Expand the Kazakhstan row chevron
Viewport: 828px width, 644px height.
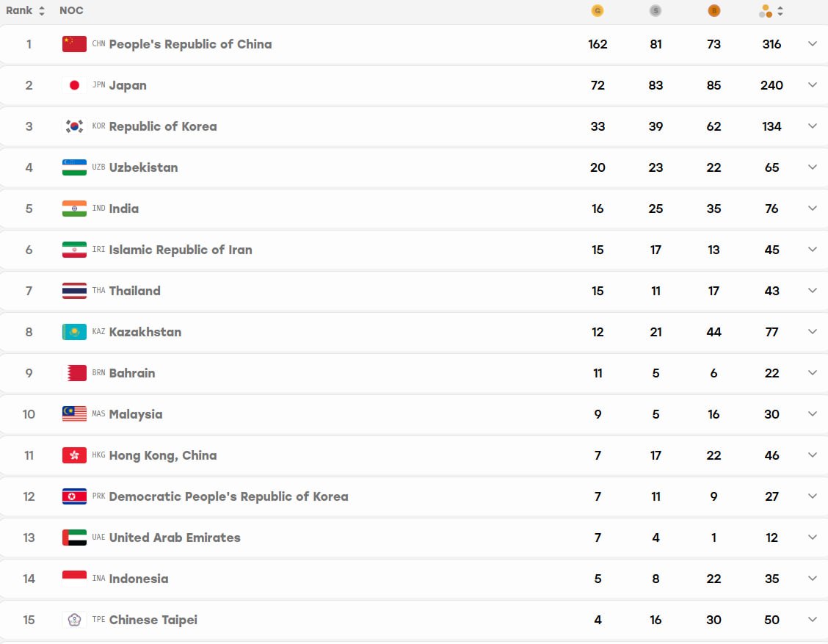(x=812, y=332)
